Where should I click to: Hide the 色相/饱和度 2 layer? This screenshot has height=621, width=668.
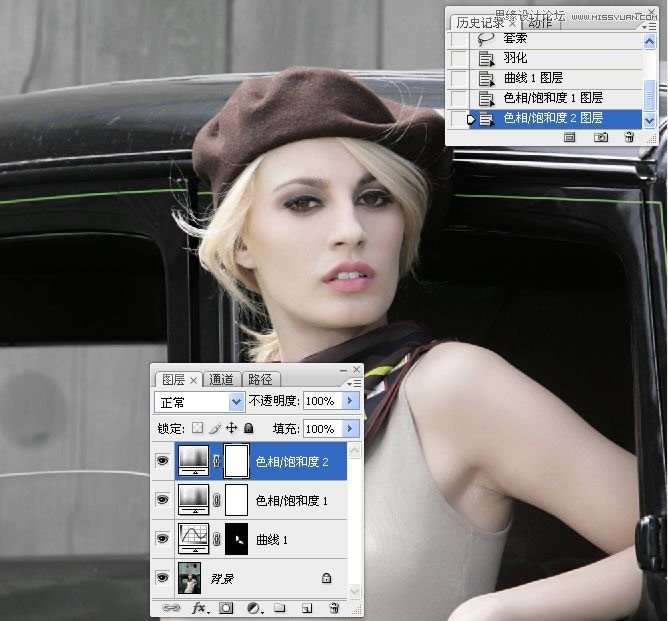[x=163, y=461]
